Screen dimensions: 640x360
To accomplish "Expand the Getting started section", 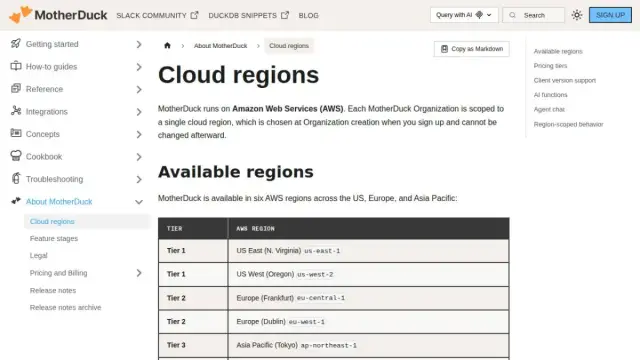I will coord(139,44).
